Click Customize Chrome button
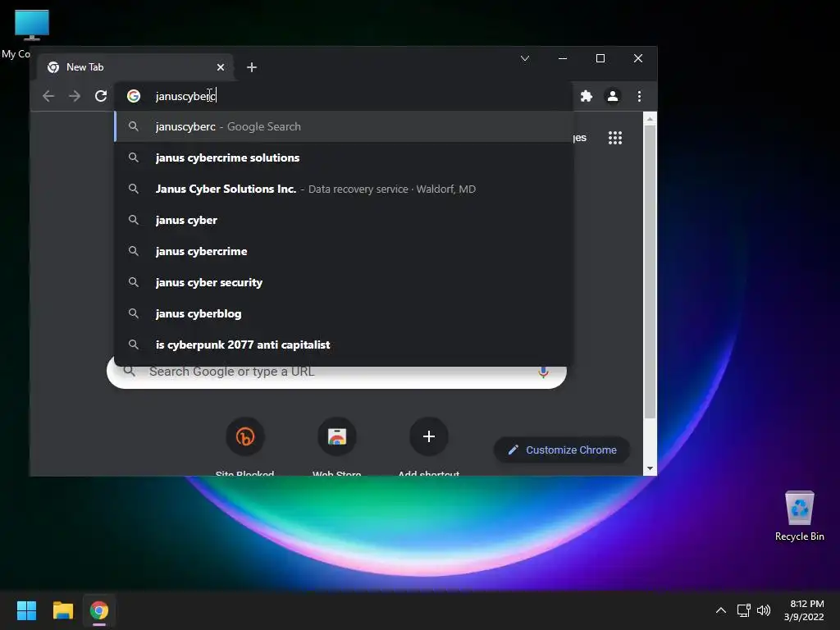This screenshot has height=630, width=840. point(561,450)
